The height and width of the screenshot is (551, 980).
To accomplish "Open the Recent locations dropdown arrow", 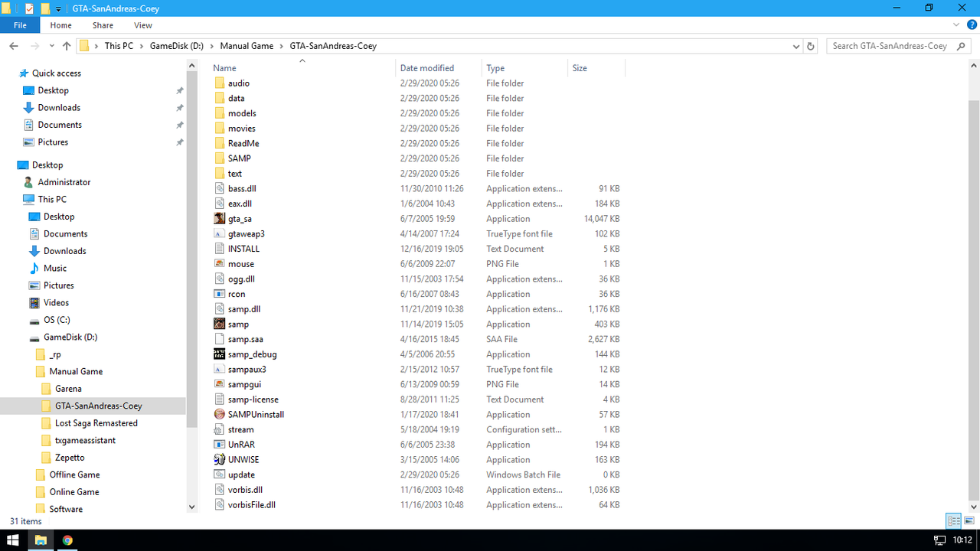I will [x=51, y=46].
